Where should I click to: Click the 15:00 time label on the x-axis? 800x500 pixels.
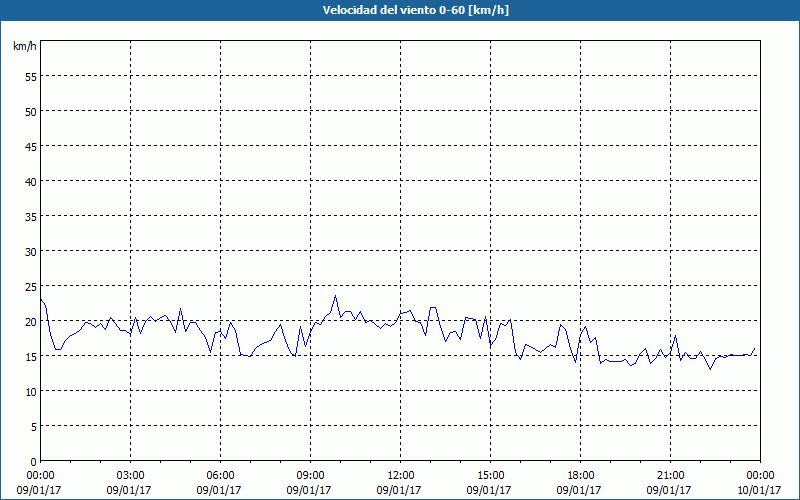point(490,476)
